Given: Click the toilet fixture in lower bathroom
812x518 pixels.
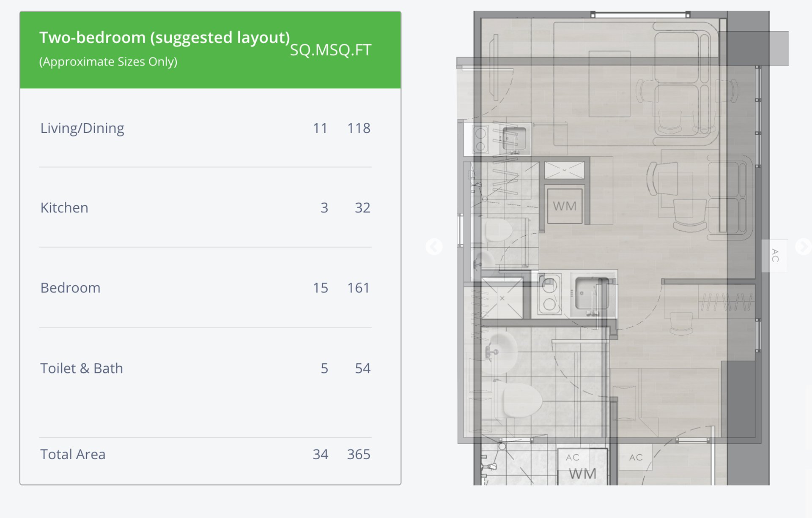Looking at the screenshot, I should click(521, 401).
